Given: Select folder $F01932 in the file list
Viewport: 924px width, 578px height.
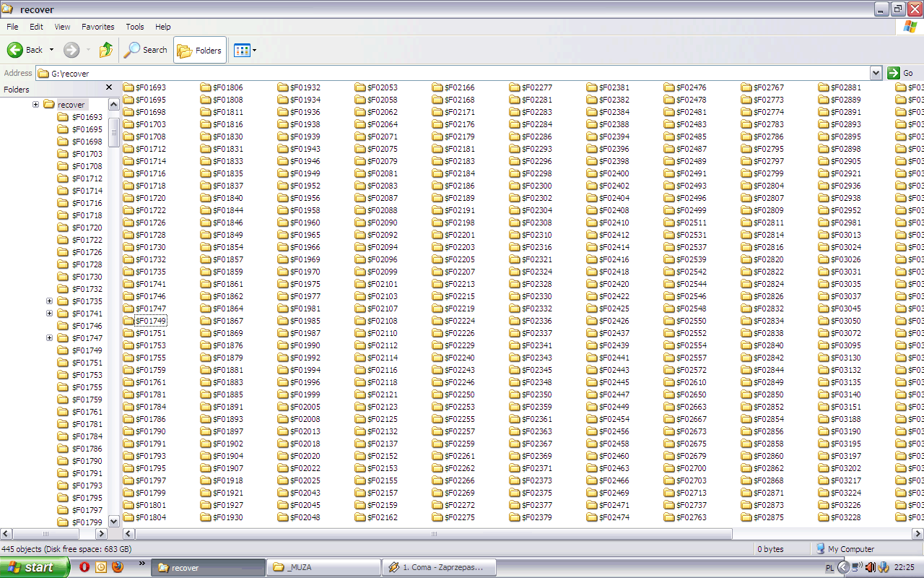Looking at the screenshot, I should [x=298, y=87].
